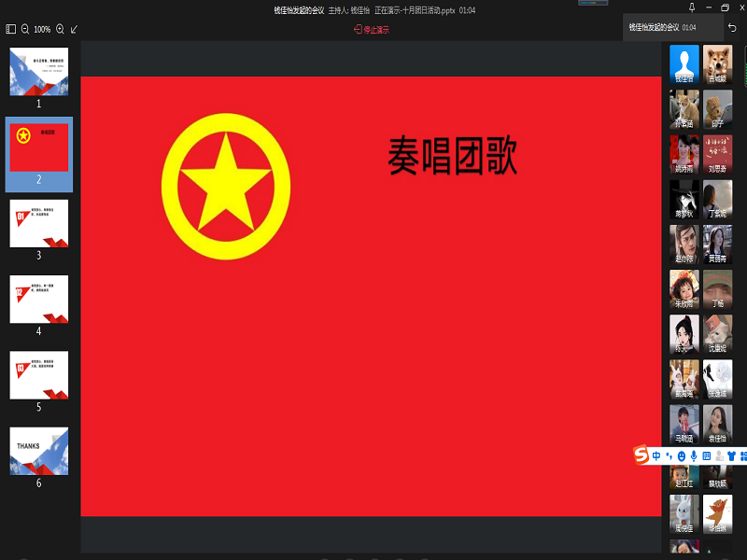
Task: Open Sogou emoji panel
Action: pos(682,456)
